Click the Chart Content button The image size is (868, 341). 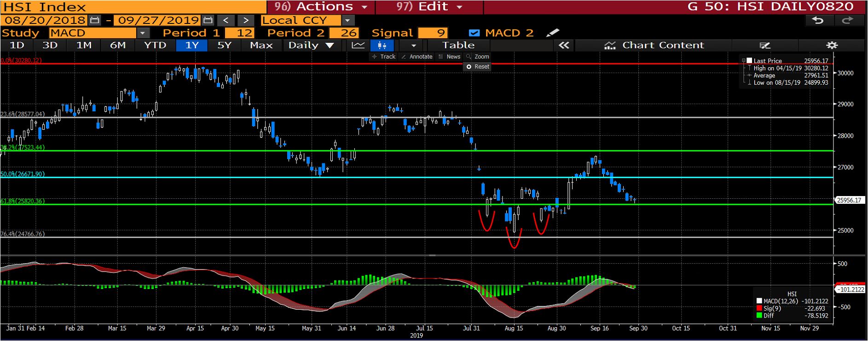654,45
